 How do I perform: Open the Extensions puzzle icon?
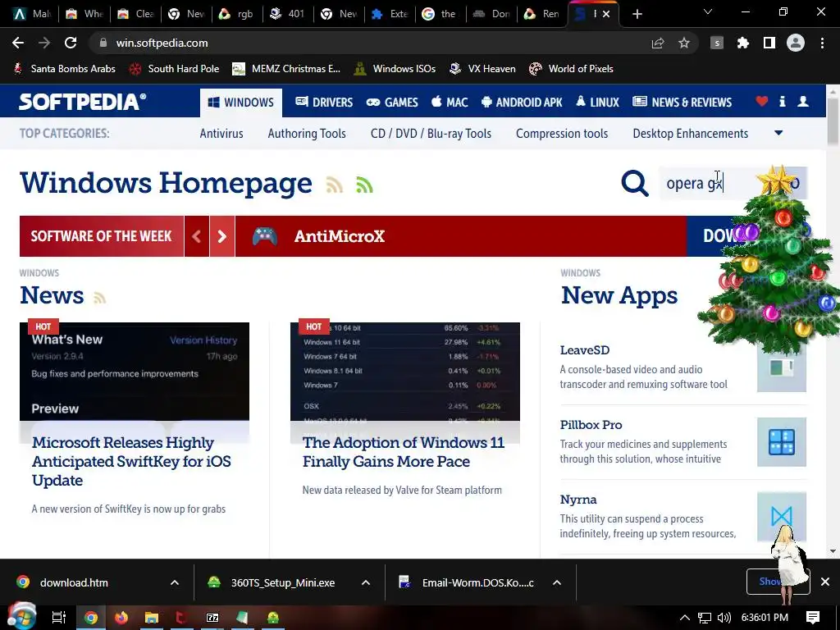[743, 43]
